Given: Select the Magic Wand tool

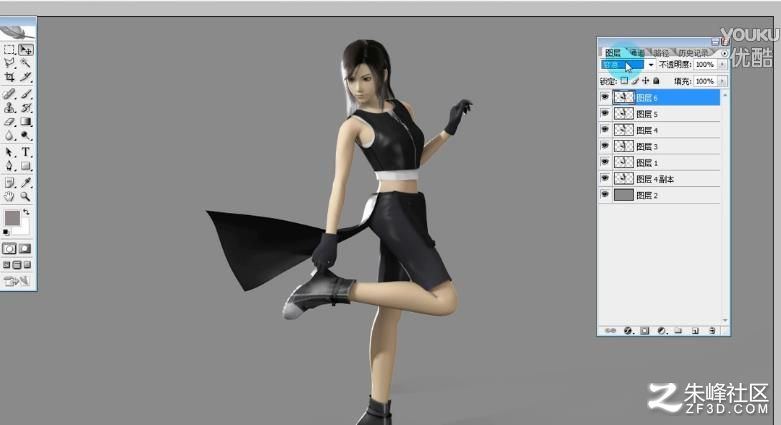Looking at the screenshot, I should (x=25, y=63).
